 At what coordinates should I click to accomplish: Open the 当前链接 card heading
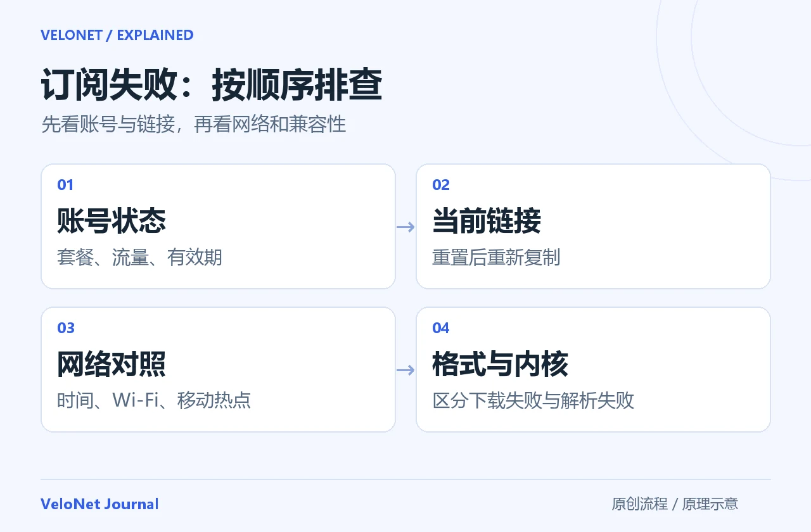coord(487,221)
